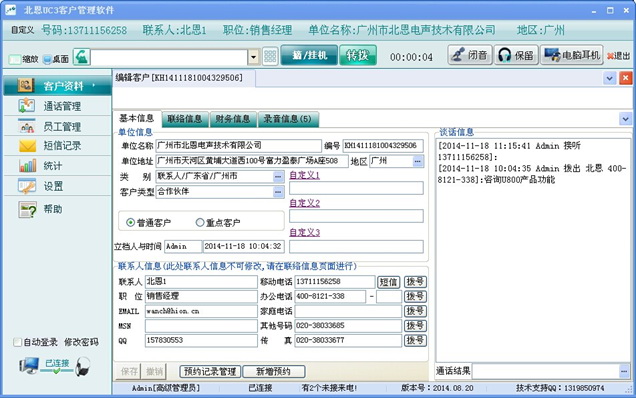Select 普通客户 radio button
The height and width of the screenshot is (398, 636).
click(130, 222)
